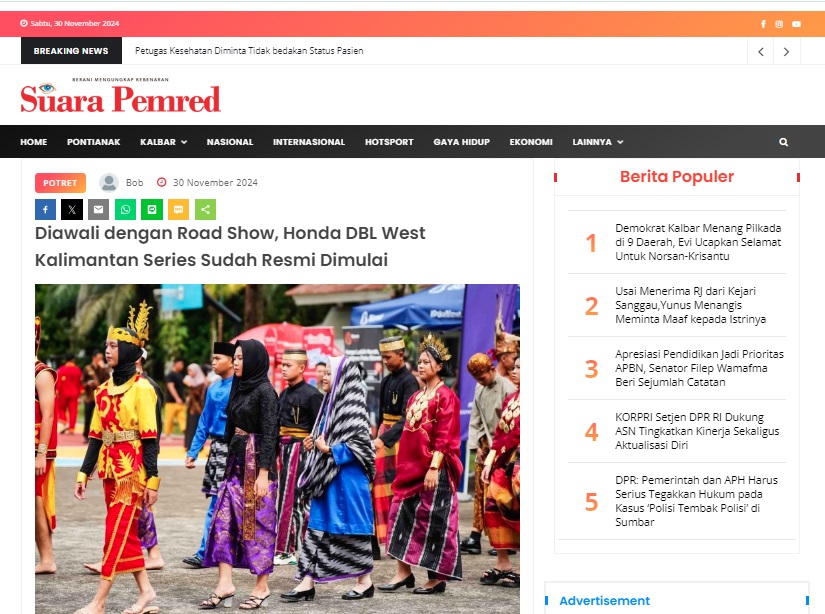Share article via Line icon
Screen dimensions: 825x614
pyautogui.click(x=152, y=209)
